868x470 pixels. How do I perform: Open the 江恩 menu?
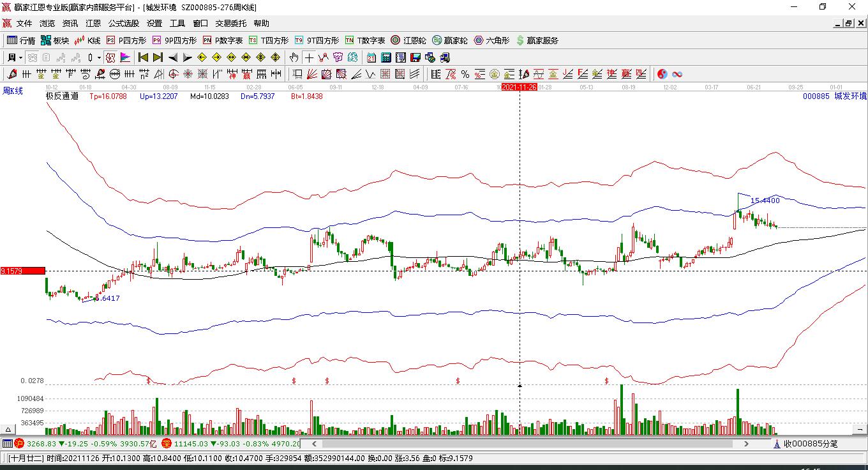(x=93, y=24)
